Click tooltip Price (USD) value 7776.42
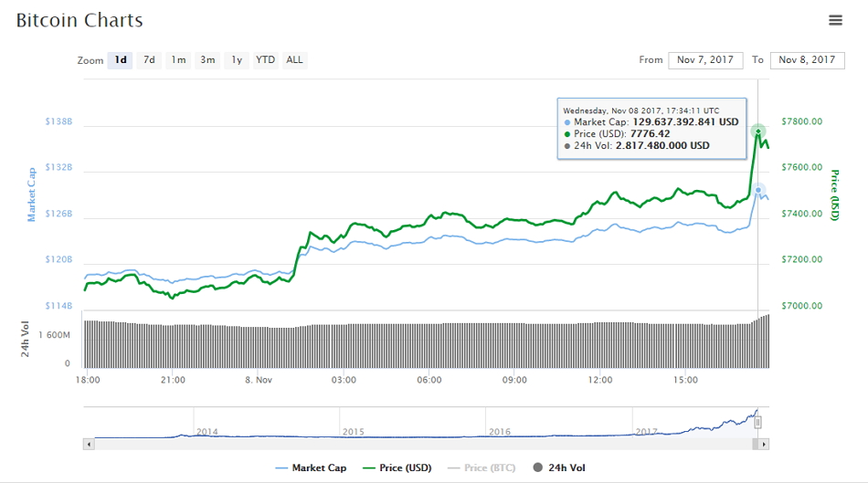Viewport: 868px width, 483px height. (x=650, y=134)
